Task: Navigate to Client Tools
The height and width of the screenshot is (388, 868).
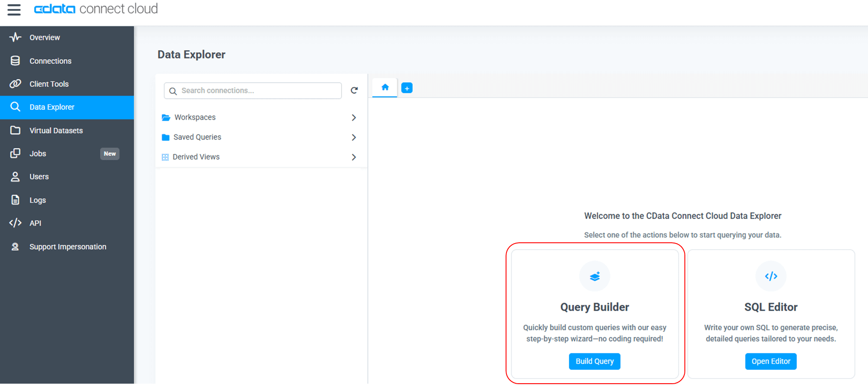Action: 67,84
